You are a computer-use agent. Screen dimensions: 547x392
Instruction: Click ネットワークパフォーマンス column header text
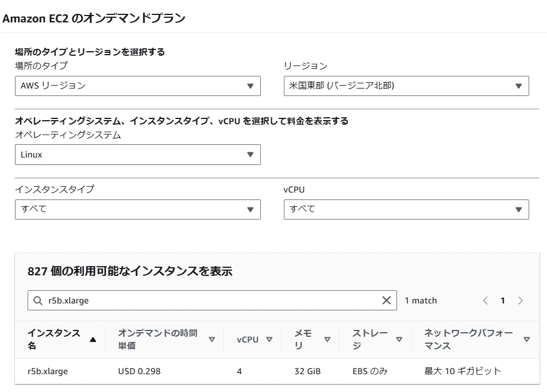pyautogui.click(x=468, y=339)
